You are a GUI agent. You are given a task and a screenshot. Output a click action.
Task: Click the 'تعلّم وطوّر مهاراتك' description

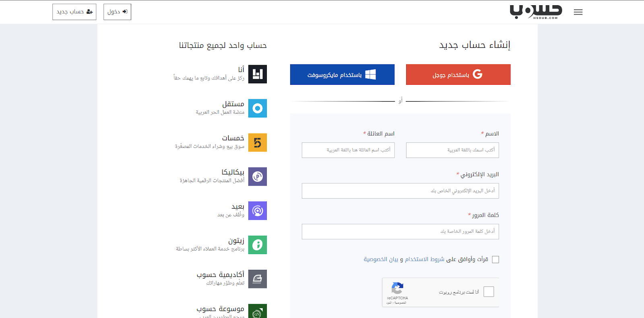[225, 283]
